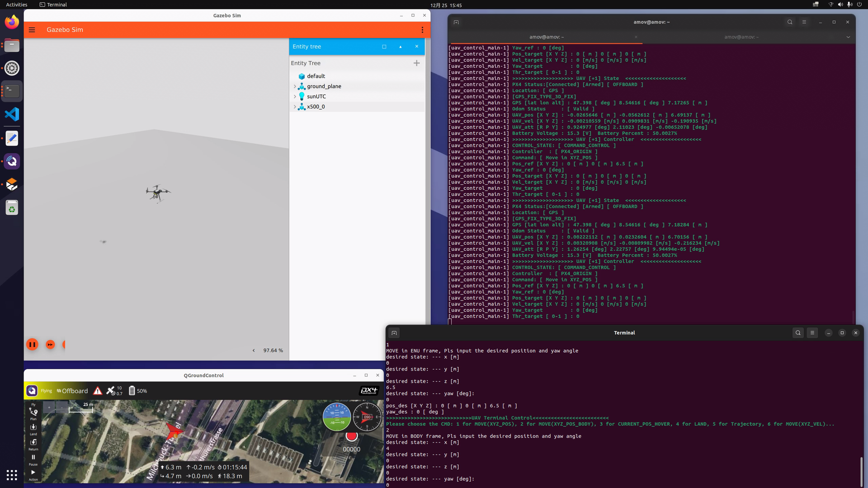Click the Pause tool in QGroundControl toolstrip
Viewport: 868px width, 488px height.
coord(33,460)
